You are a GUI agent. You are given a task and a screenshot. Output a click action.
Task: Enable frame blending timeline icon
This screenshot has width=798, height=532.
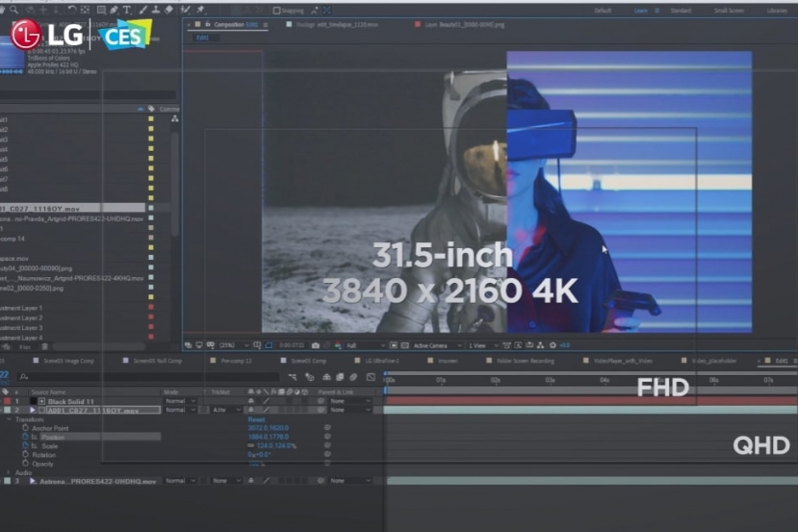pos(340,377)
